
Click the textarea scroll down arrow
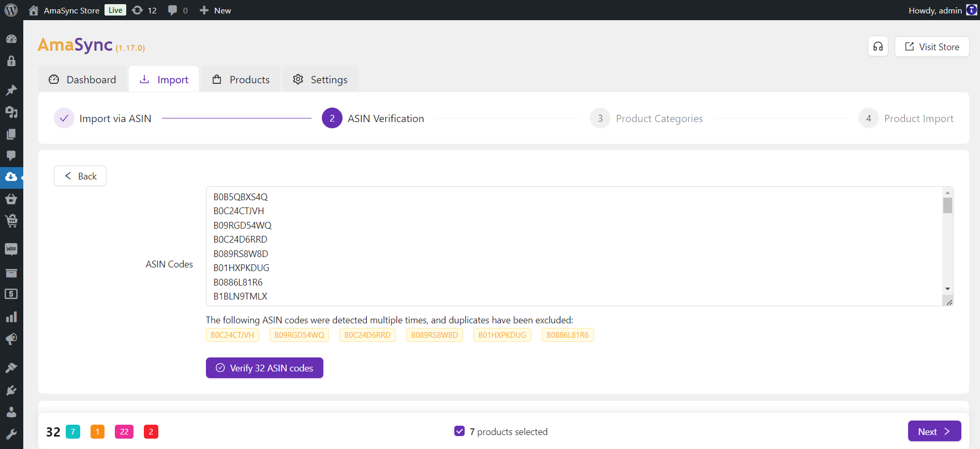point(948,289)
